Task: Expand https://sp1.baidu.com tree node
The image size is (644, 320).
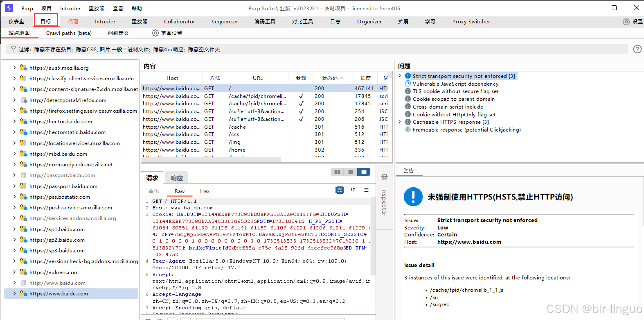Action: [14, 229]
